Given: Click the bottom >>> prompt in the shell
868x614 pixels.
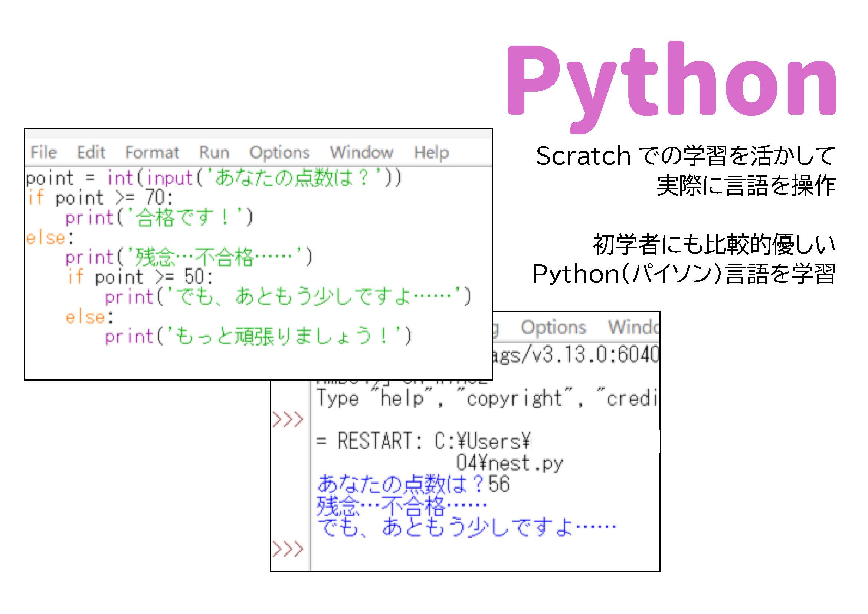Looking at the screenshot, I should point(288,549).
